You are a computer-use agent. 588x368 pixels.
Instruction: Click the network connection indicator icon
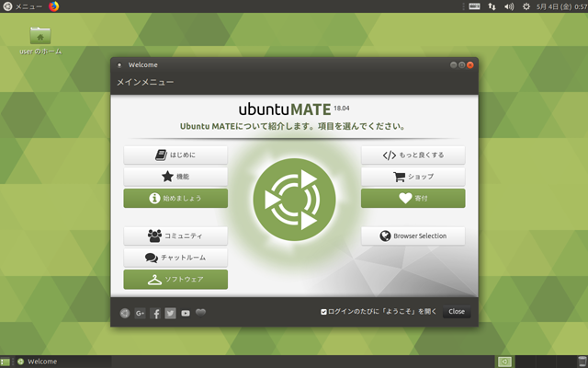(x=492, y=6)
